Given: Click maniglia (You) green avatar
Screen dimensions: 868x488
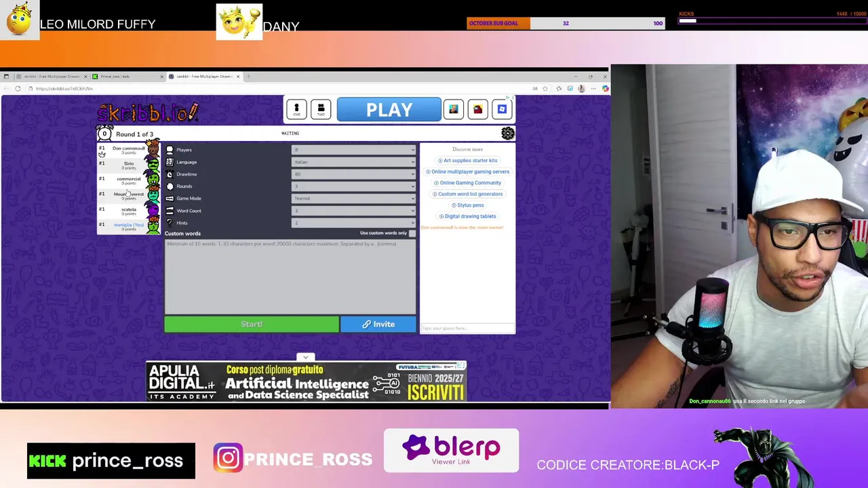Looking at the screenshot, I should click(153, 226).
